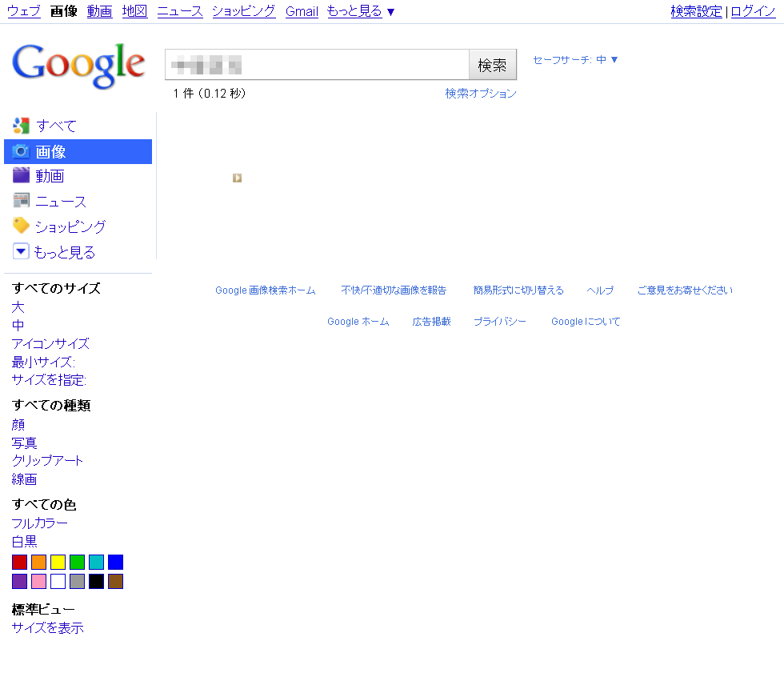This screenshot has height=689, width=784.
Task: Open ショッピング in the top navigation
Action: (x=243, y=11)
